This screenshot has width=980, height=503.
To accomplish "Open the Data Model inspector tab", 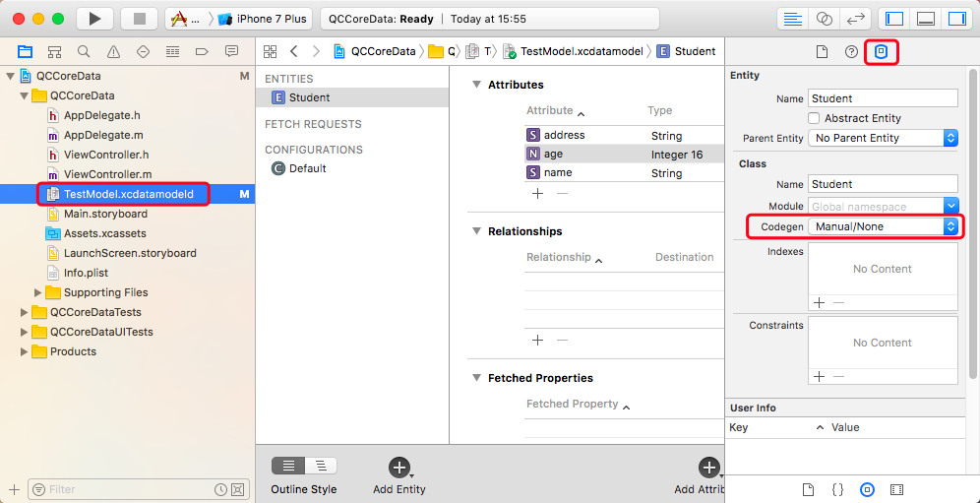I will [x=882, y=52].
